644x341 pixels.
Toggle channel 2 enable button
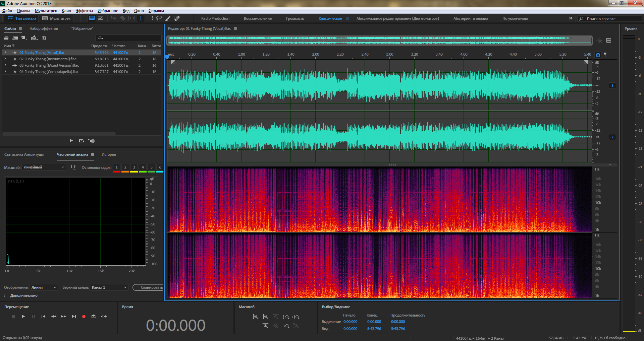point(612,137)
